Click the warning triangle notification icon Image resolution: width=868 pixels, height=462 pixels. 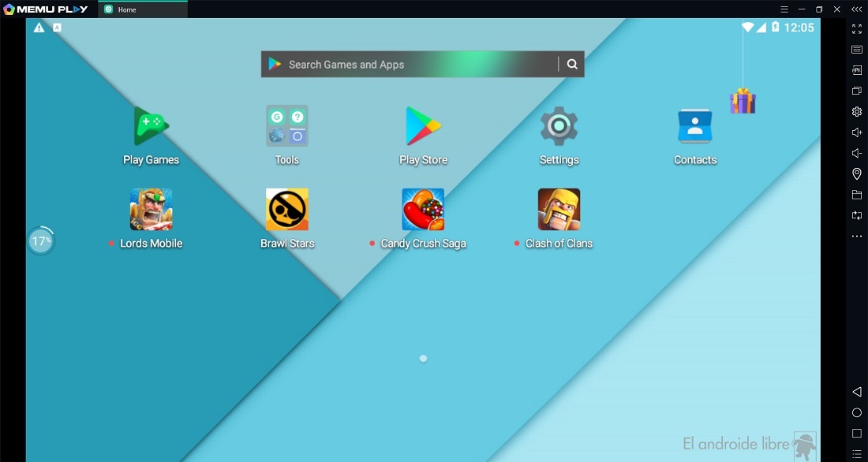click(39, 28)
